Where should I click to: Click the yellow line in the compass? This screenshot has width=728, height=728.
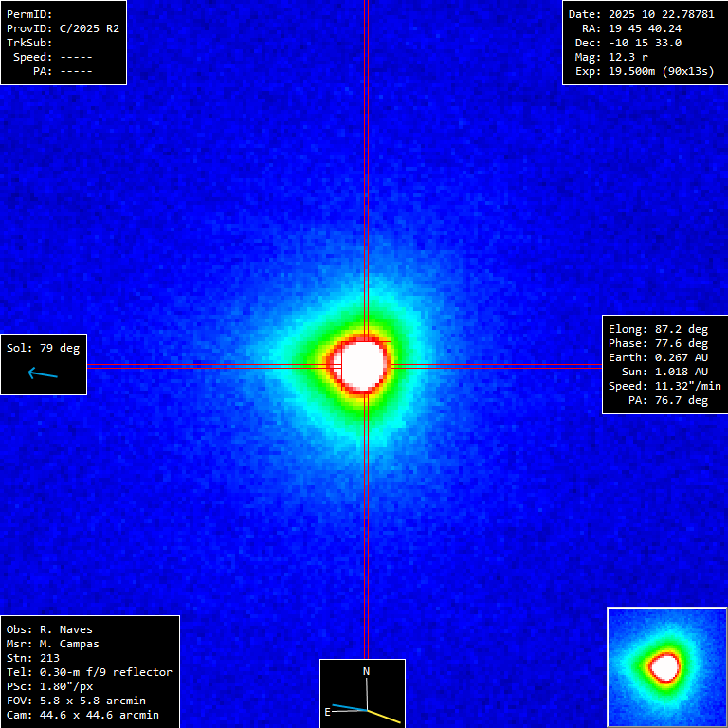click(384, 714)
